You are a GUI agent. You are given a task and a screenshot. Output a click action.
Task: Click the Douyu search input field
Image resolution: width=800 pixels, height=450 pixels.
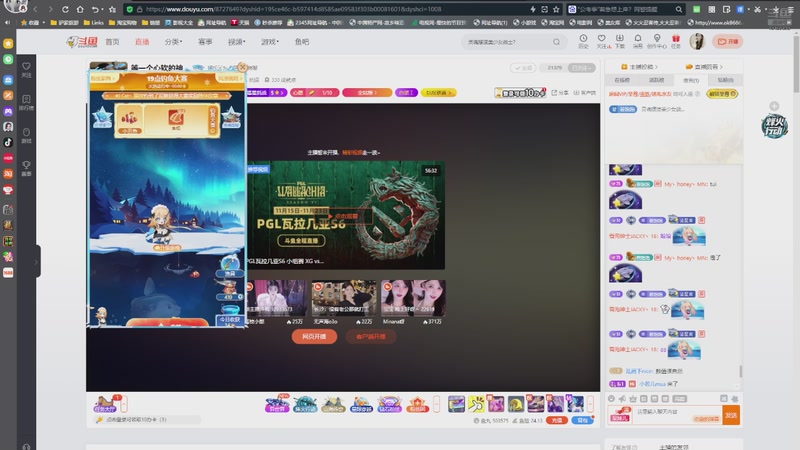pyautogui.click(x=508, y=42)
